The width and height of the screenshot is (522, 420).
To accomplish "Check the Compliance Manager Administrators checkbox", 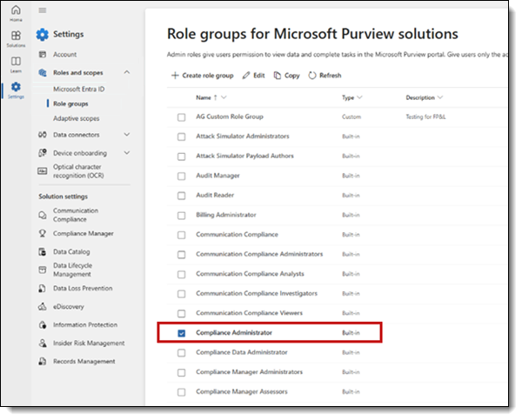I will pos(182,372).
